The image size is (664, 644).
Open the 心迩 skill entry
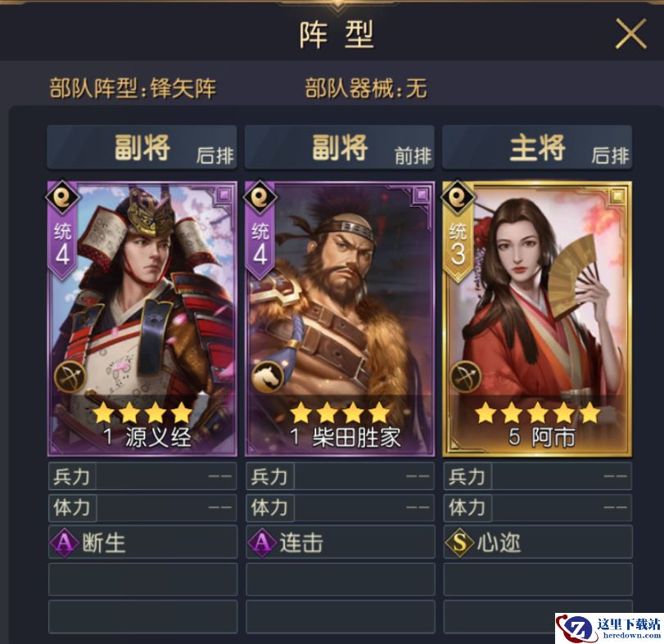click(538, 542)
